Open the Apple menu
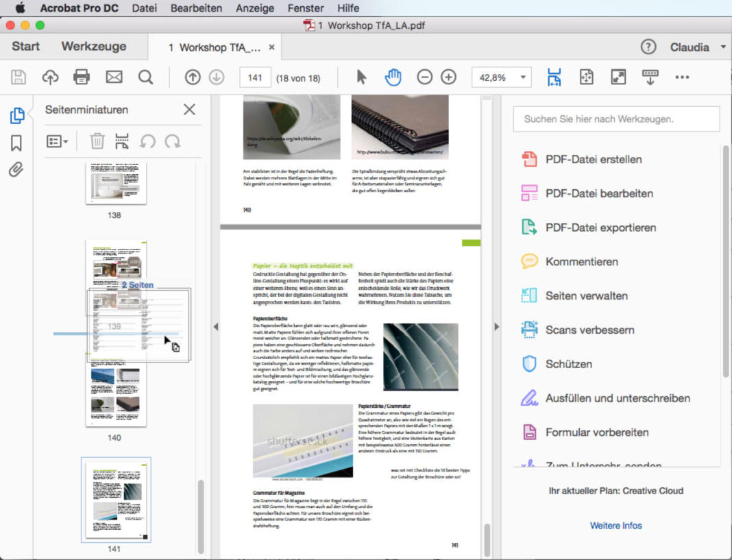 point(20,8)
